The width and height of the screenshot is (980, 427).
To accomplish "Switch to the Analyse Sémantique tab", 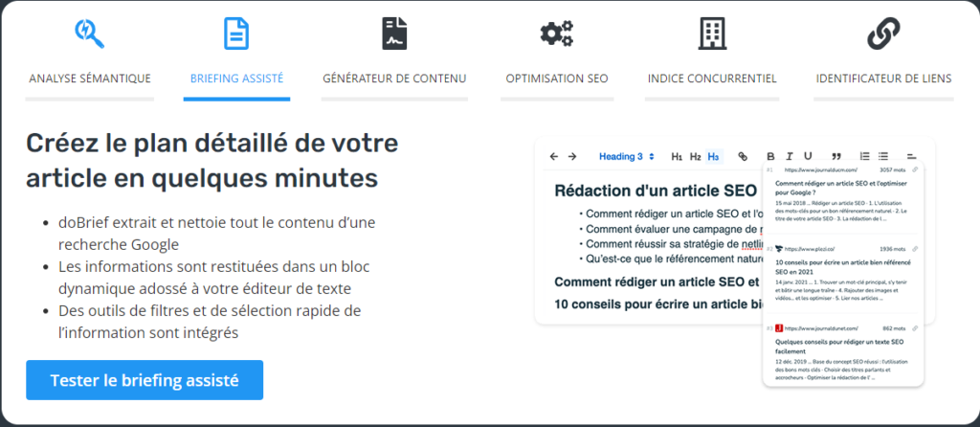I will click(90, 79).
